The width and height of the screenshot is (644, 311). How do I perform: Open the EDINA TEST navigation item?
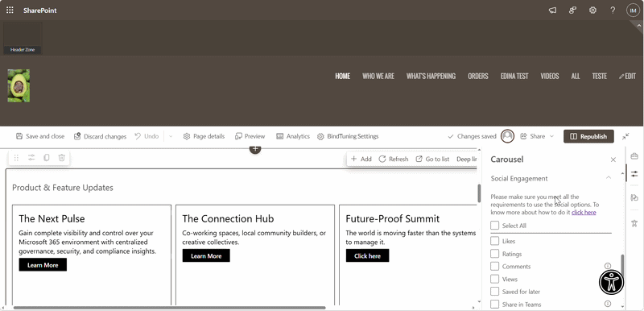(514, 76)
